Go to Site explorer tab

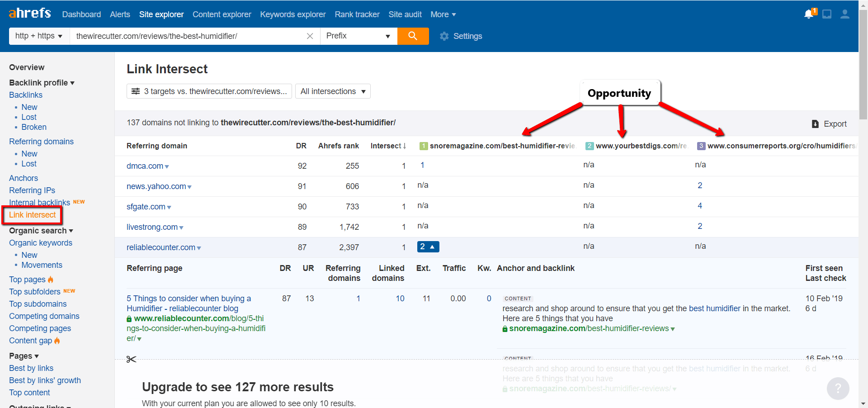click(161, 14)
